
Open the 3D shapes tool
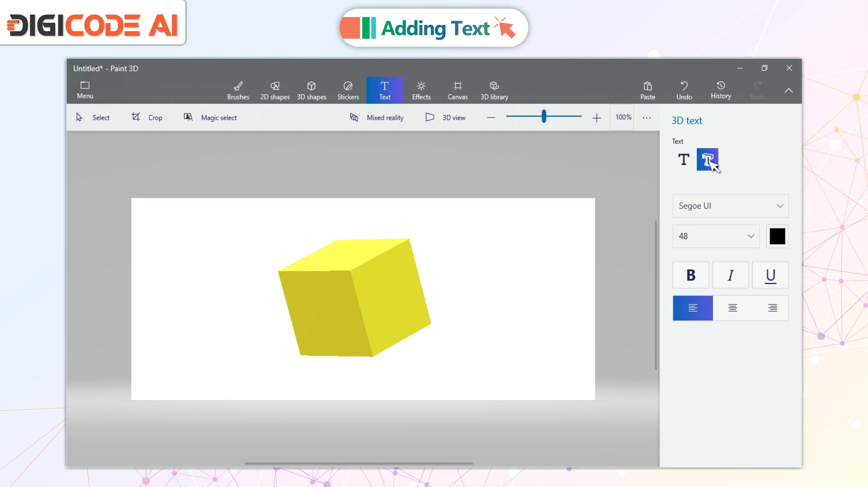coord(311,90)
